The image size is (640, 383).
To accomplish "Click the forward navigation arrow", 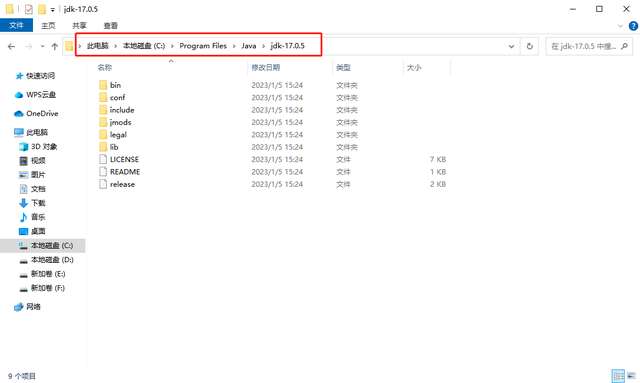I will (x=29, y=47).
